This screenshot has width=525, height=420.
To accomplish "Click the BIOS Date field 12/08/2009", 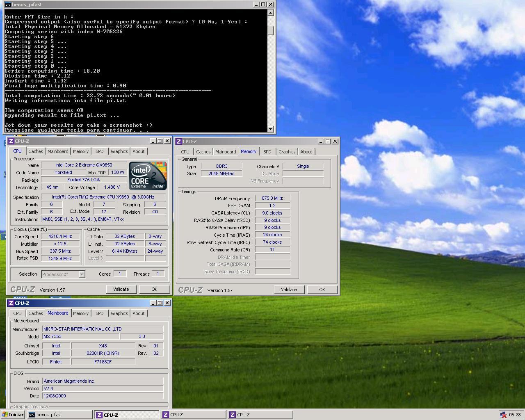I will tap(103, 396).
